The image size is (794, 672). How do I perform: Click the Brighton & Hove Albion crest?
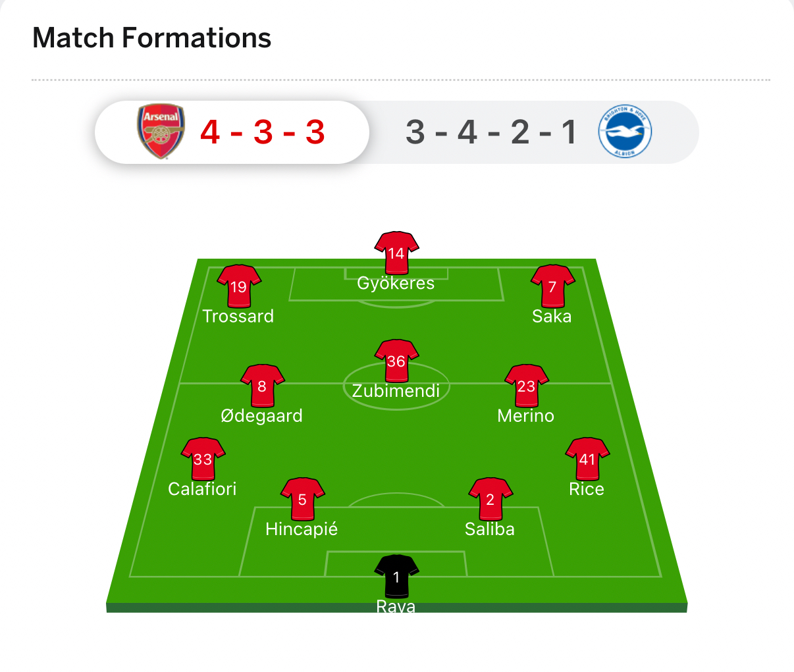click(x=624, y=132)
